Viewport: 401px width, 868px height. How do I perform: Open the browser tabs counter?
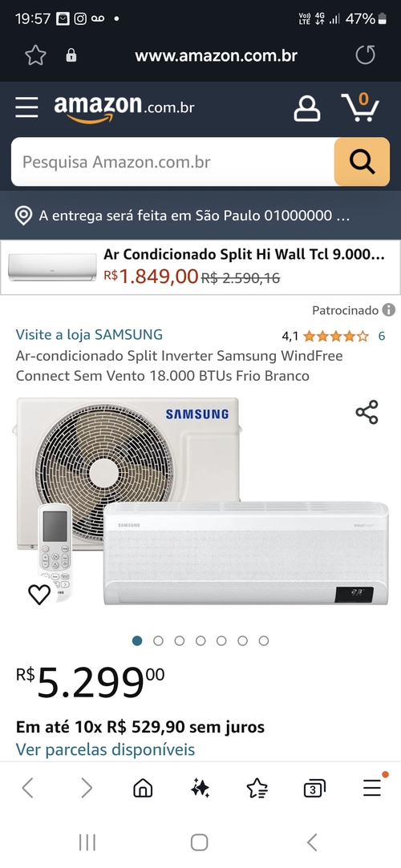pyautogui.click(x=314, y=788)
